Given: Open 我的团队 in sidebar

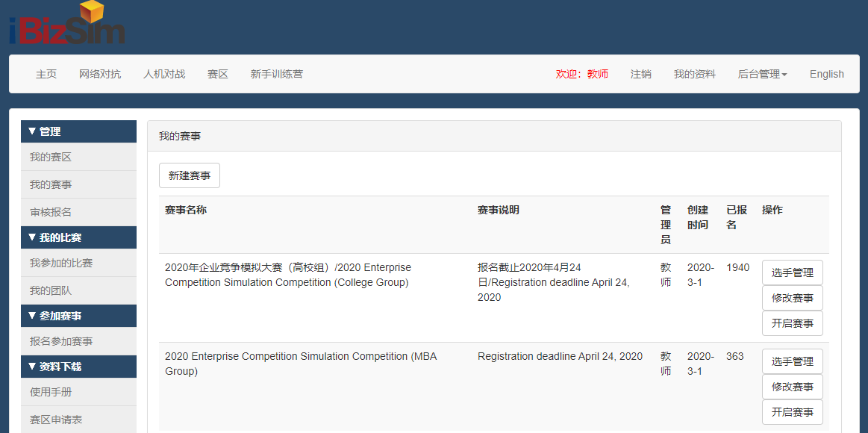Looking at the screenshot, I should point(78,290).
